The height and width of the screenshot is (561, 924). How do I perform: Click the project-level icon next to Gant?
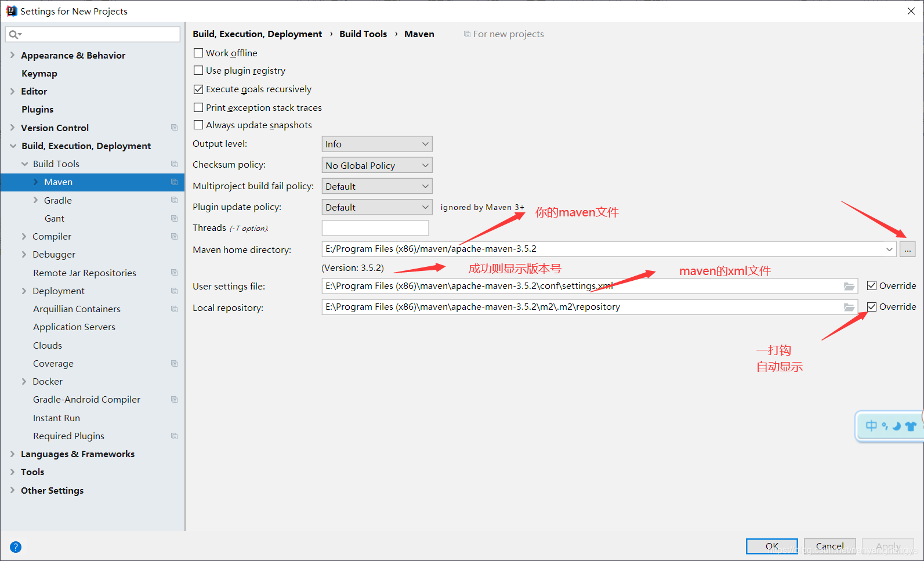point(174,219)
